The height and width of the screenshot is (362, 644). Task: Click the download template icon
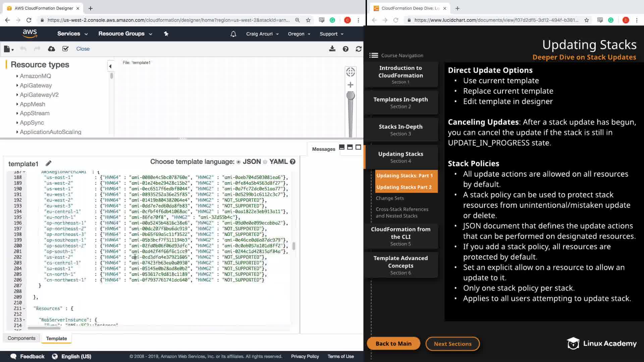click(x=332, y=49)
